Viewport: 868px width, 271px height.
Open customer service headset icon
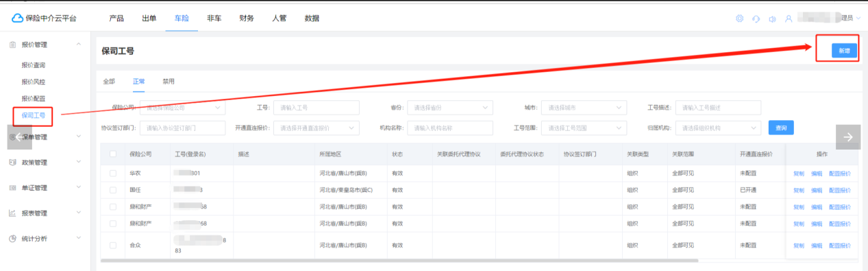[756, 19]
